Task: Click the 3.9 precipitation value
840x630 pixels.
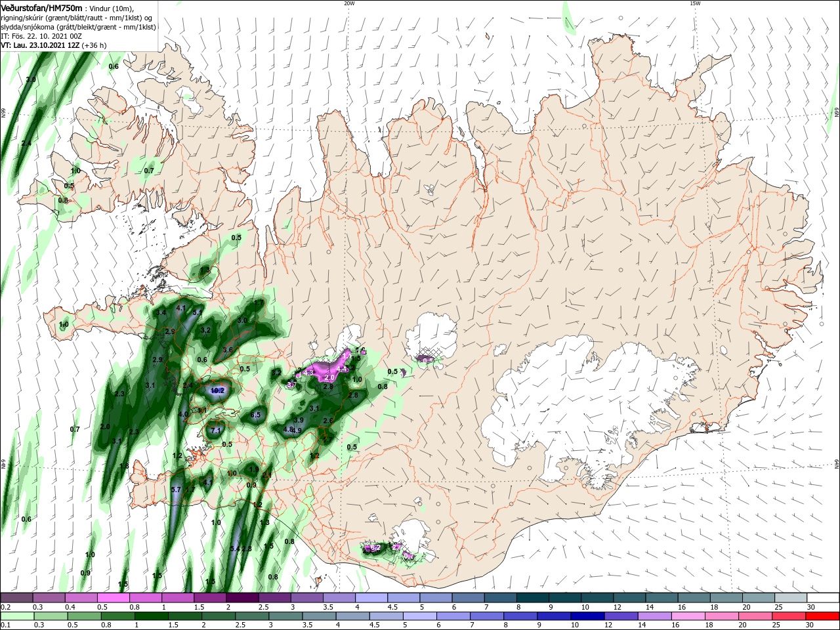Action: (x=299, y=420)
